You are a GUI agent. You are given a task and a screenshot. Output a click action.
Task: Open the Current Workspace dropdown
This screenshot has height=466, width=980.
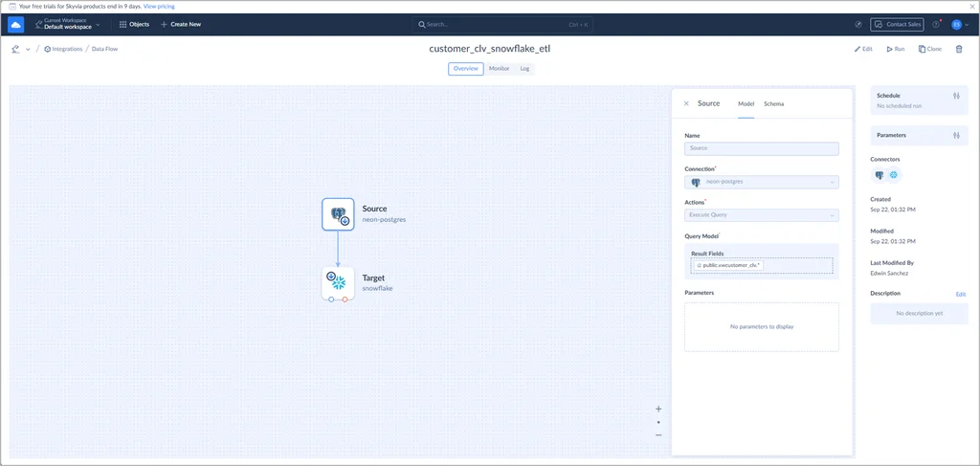[68, 24]
